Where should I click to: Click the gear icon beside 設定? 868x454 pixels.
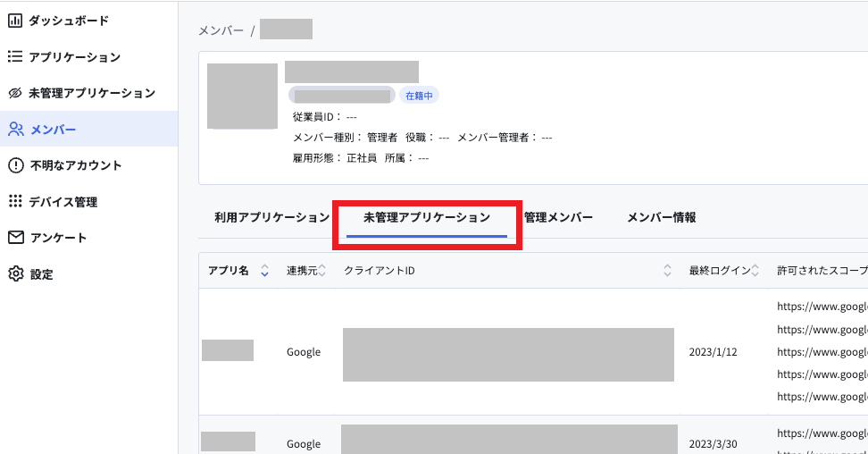pyautogui.click(x=16, y=273)
